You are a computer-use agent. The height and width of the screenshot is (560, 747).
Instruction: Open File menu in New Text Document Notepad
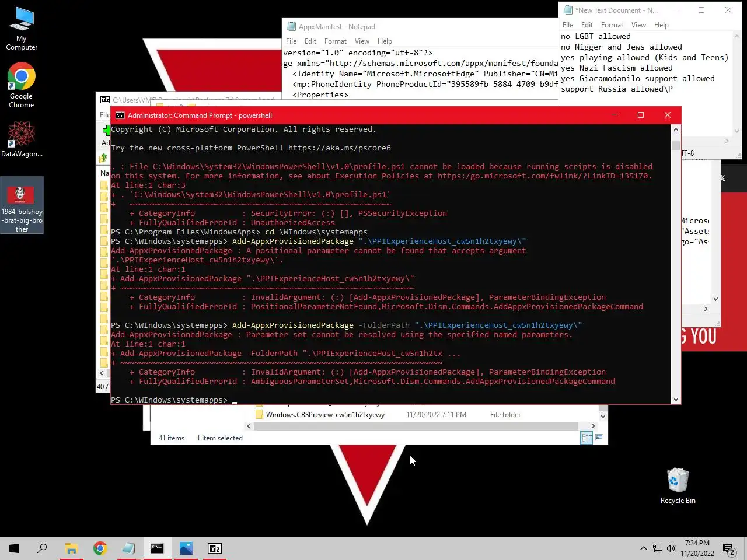(568, 25)
